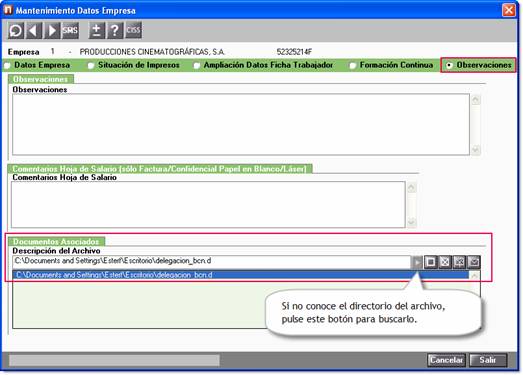Click the Salir button

[488, 360]
